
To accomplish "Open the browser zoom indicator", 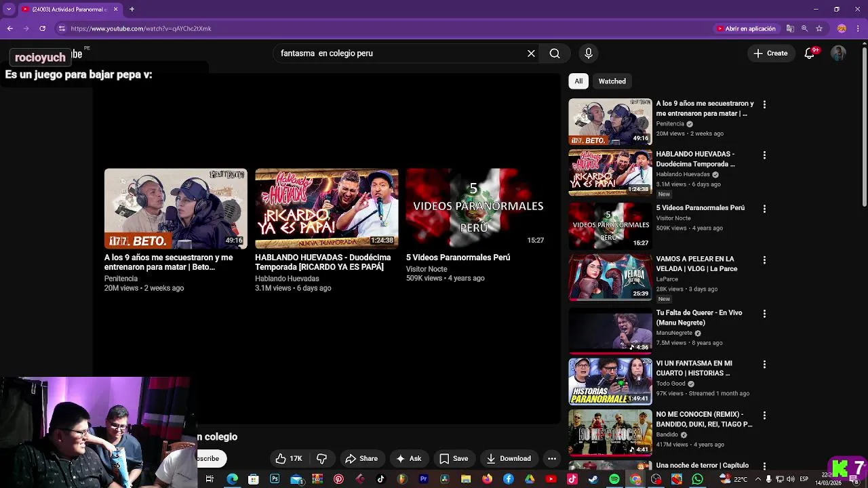I will click(804, 28).
